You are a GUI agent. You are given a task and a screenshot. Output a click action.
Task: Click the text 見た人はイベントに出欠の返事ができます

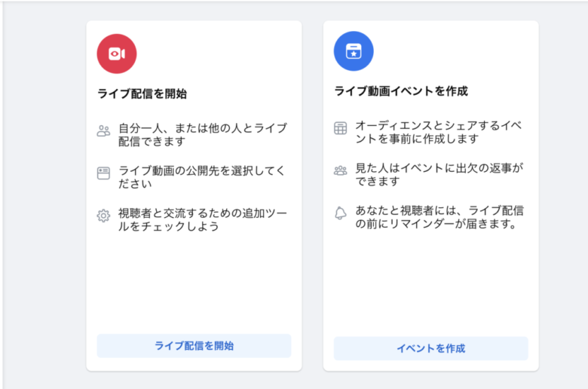[439, 173]
